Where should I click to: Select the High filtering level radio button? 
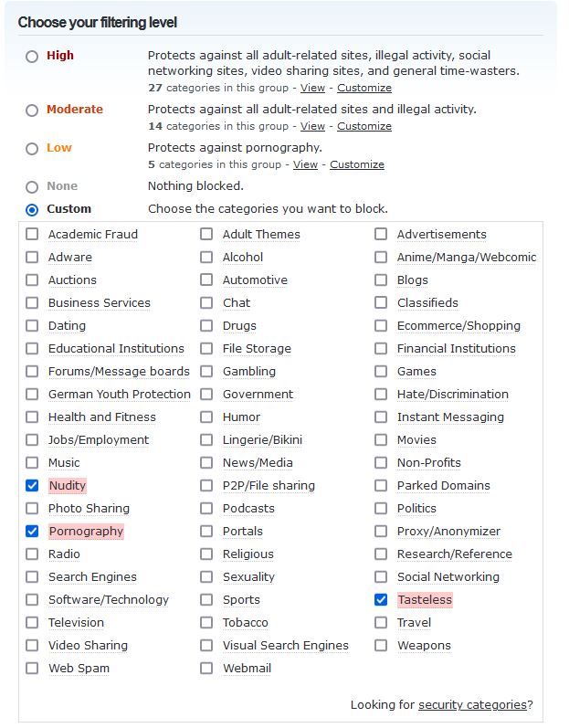(x=32, y=57)
